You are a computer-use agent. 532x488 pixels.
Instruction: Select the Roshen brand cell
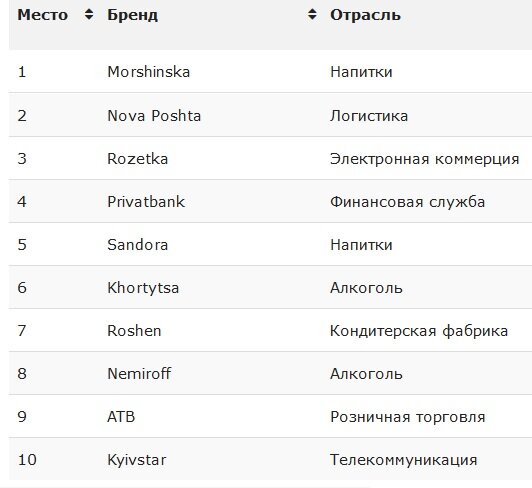(134, 331)
